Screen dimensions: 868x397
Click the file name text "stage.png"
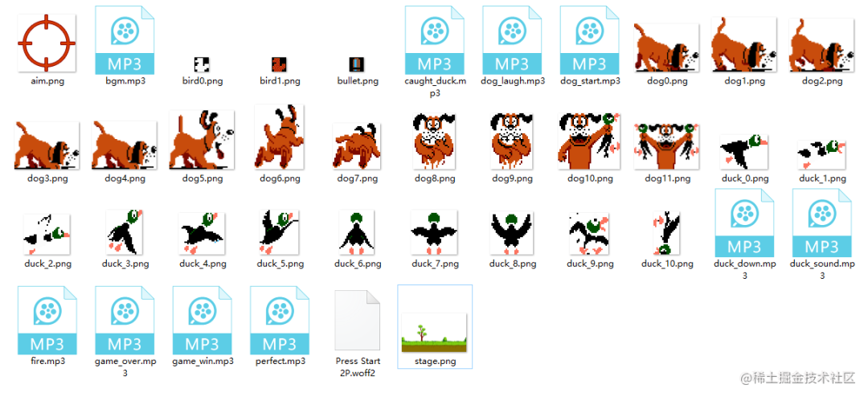click(435, 362)
